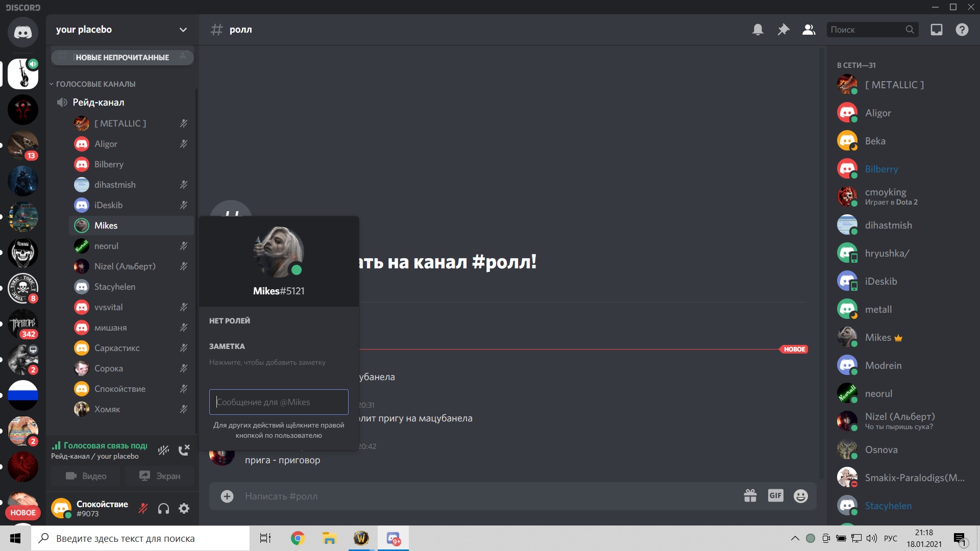The width and height of the screenshot is (980, 551).
Task: Click the Экран screen share button
Action: pos(160,476)
